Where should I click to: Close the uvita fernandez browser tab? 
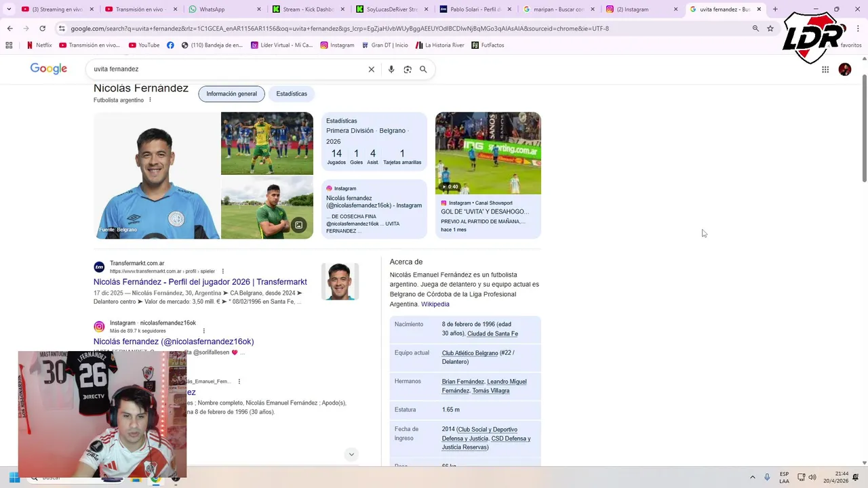click(x=759, y=9)
